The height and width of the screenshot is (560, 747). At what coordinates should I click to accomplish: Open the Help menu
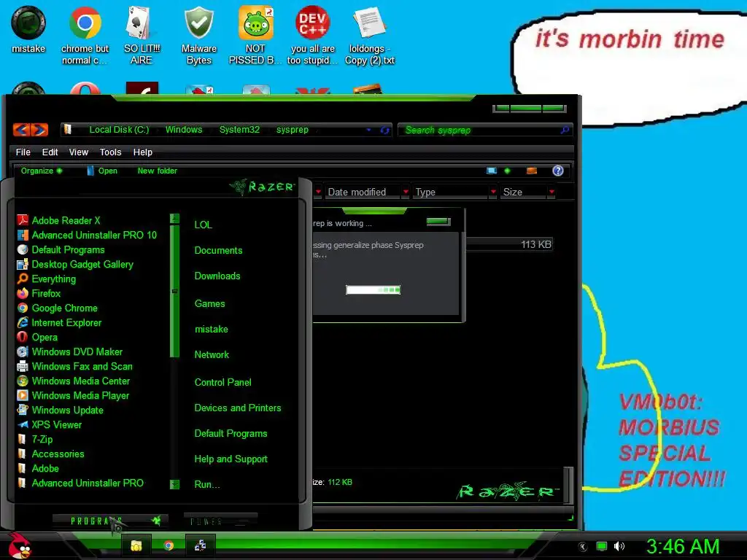tap(142, 152)
